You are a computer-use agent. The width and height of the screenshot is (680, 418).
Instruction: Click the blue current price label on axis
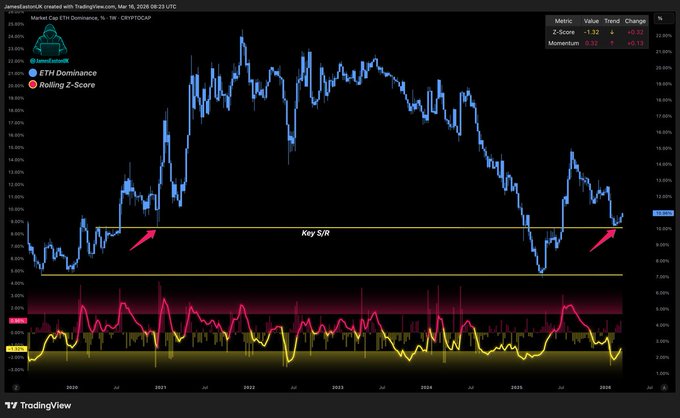(x=662, y=214)
